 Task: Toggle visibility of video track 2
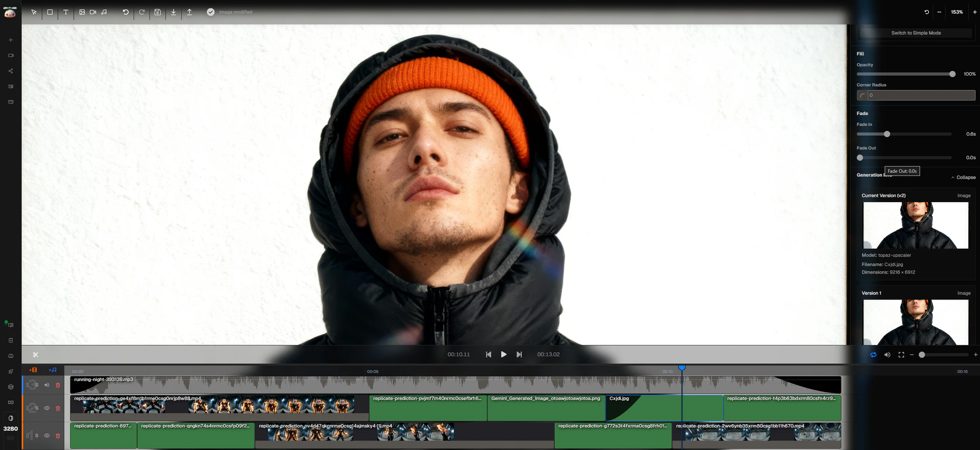(47, 408)
